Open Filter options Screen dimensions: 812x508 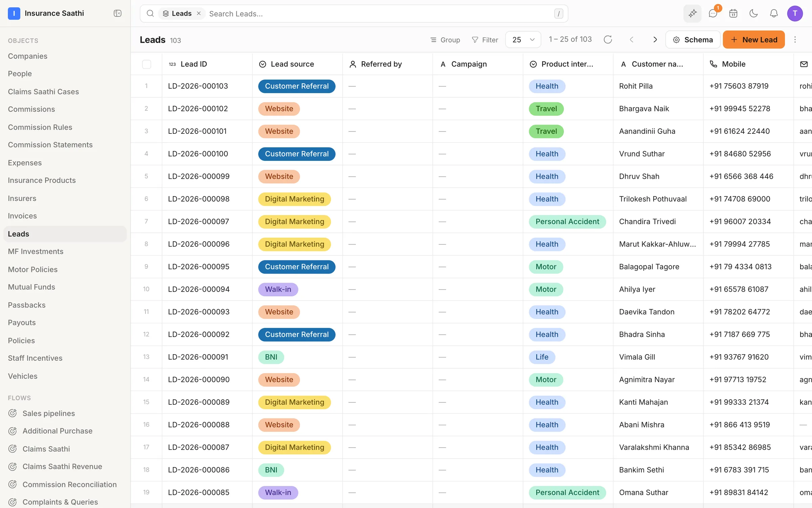(x=485, y=40)
